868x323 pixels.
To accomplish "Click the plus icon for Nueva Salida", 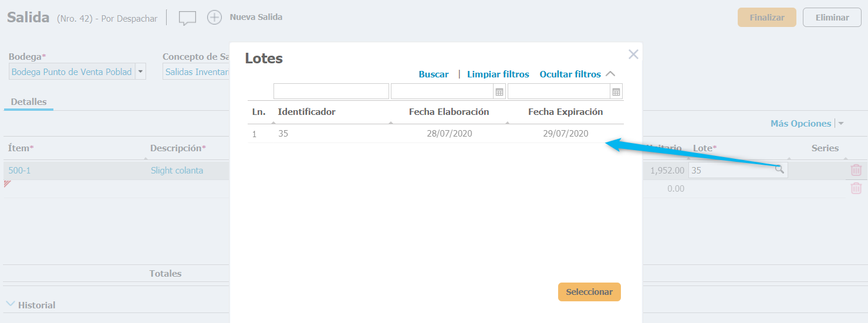I will click(215, 18).
